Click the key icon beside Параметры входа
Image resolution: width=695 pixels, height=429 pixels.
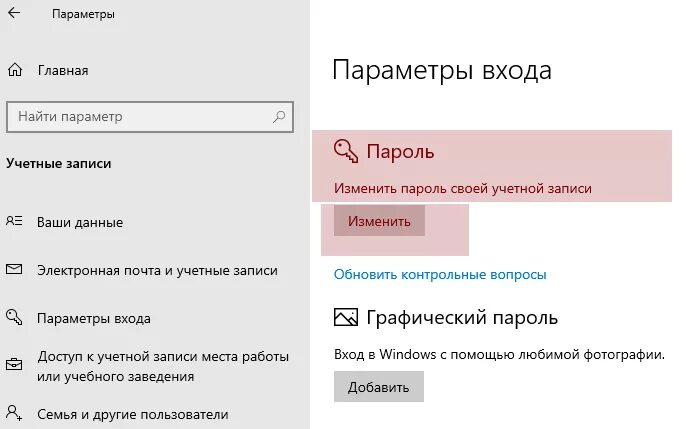click(x=14, y=317)
